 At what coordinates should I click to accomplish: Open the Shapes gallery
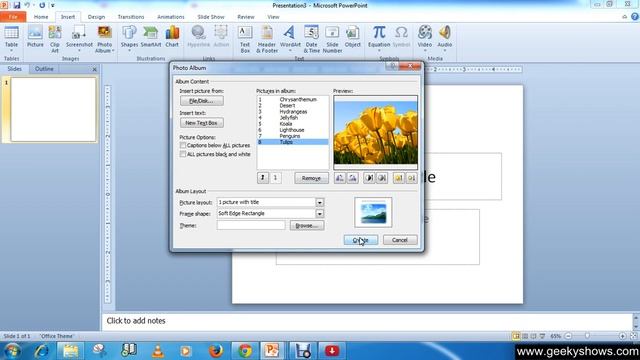coord(129,38)
